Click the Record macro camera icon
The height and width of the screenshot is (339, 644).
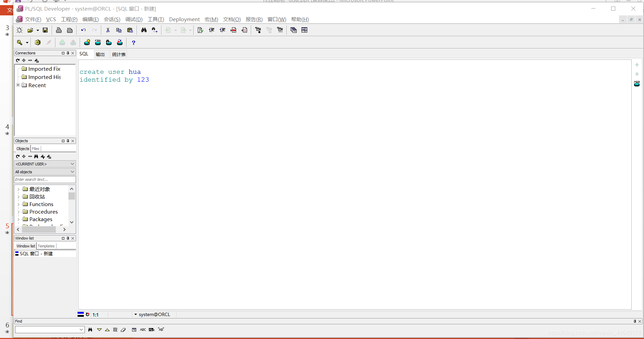point(258,30)
